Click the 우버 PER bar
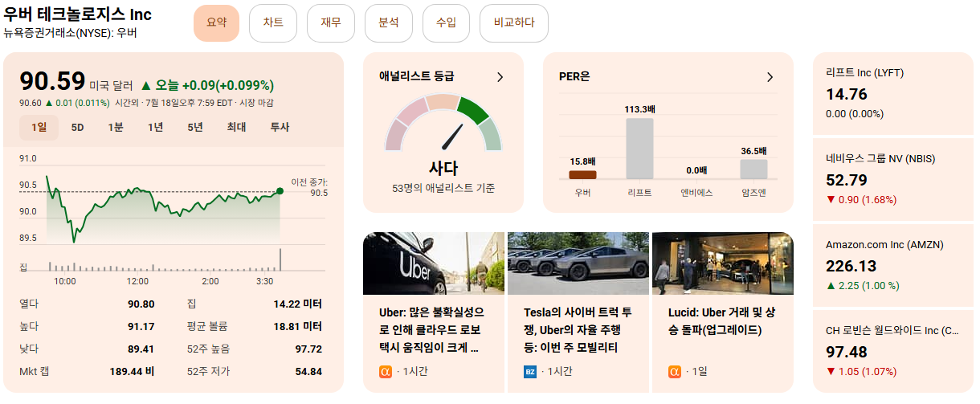Viewport: 980px width, 404px height. point(582,174)
